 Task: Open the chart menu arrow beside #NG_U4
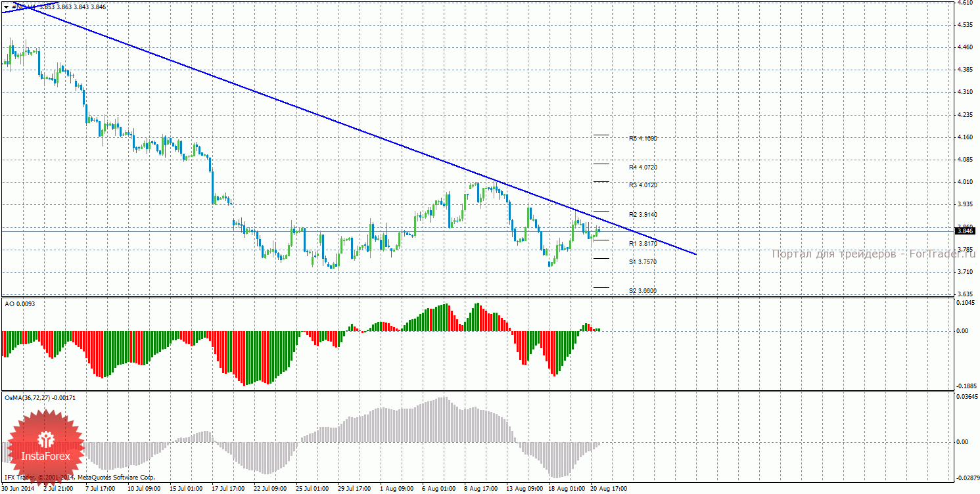(x=6, y=6)
